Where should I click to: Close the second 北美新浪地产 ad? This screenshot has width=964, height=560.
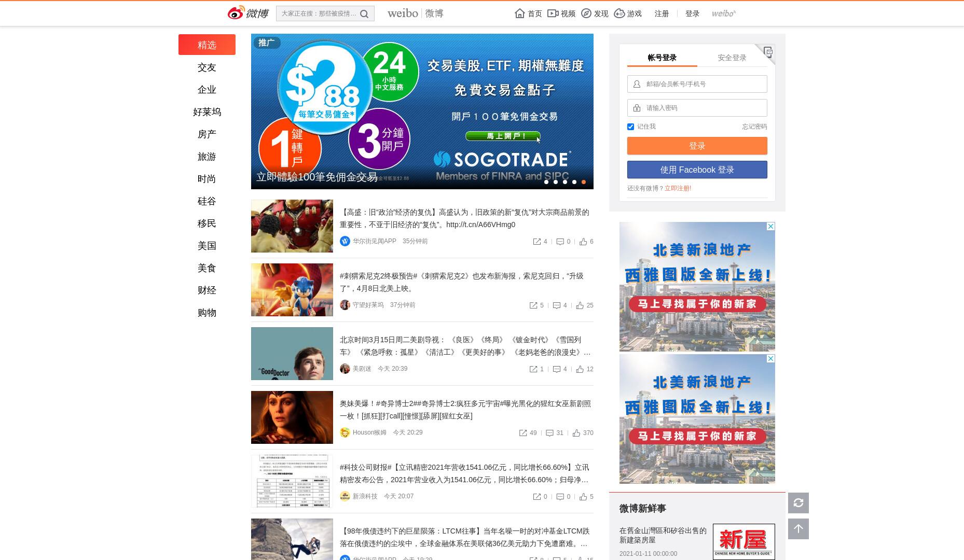[771, 358]
